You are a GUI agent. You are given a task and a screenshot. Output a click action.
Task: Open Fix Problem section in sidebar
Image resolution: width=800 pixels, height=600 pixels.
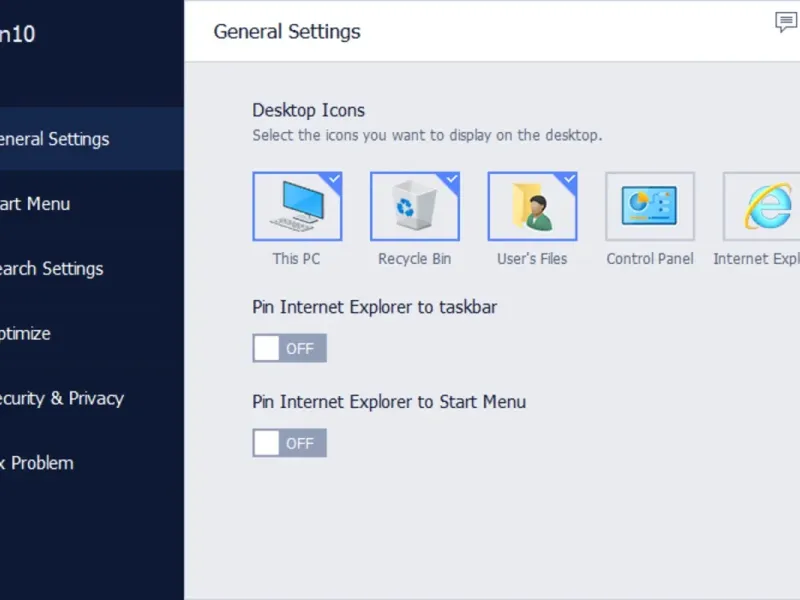(92, 463)
